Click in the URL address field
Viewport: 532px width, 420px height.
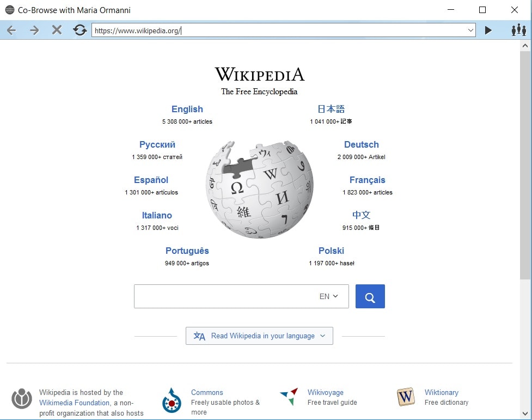point(279,30)
